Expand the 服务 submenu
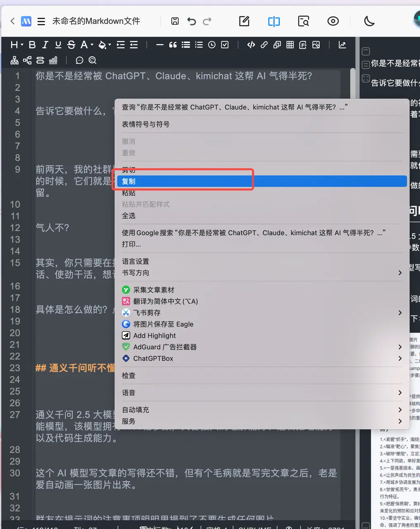 262,422
